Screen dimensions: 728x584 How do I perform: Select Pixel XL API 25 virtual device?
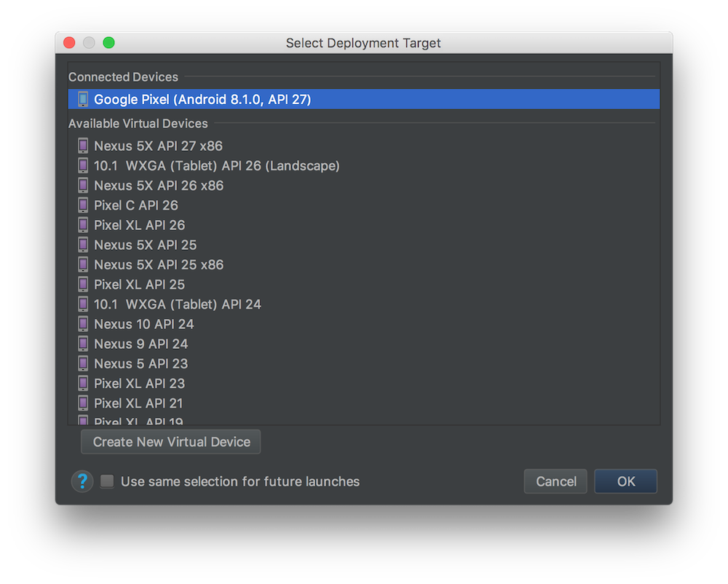[x=140, y=284]
